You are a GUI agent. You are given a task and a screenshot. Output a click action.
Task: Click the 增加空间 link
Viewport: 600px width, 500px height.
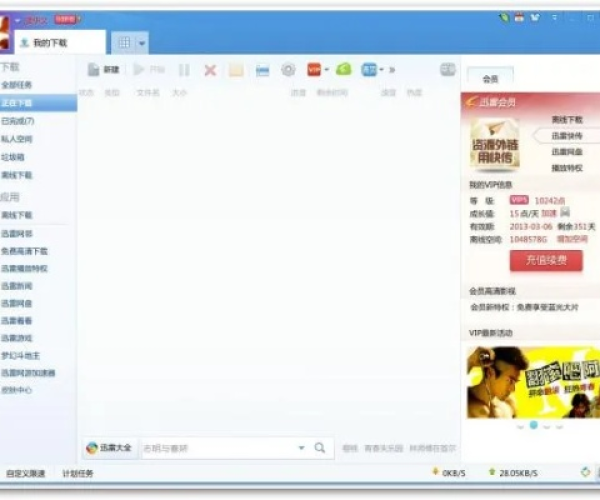coord(572,239)
